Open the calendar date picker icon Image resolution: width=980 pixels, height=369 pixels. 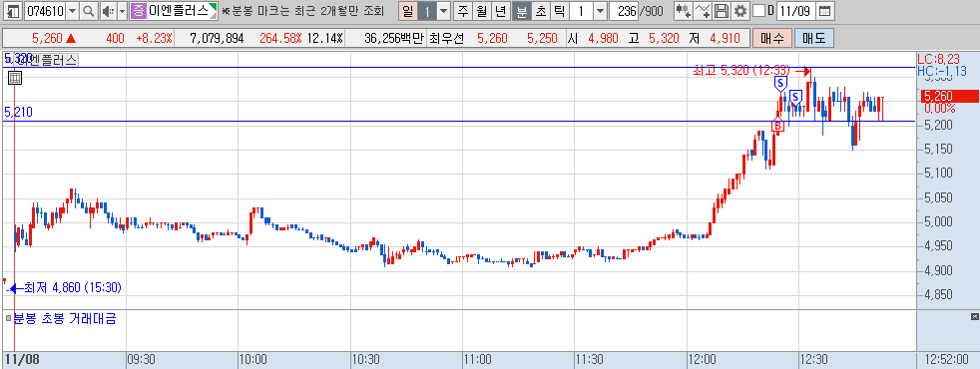tap(825, 11)
